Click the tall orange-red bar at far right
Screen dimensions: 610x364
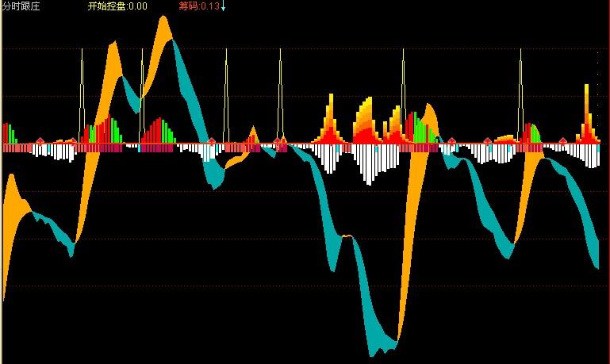pos(588,115)
